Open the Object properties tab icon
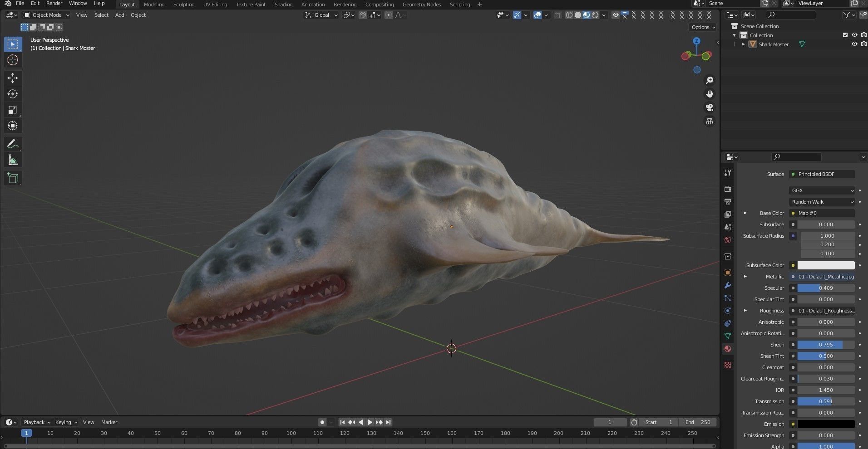The height and width of the screenshot is (449, 868). pyautogui.click(x=728, y=273)
